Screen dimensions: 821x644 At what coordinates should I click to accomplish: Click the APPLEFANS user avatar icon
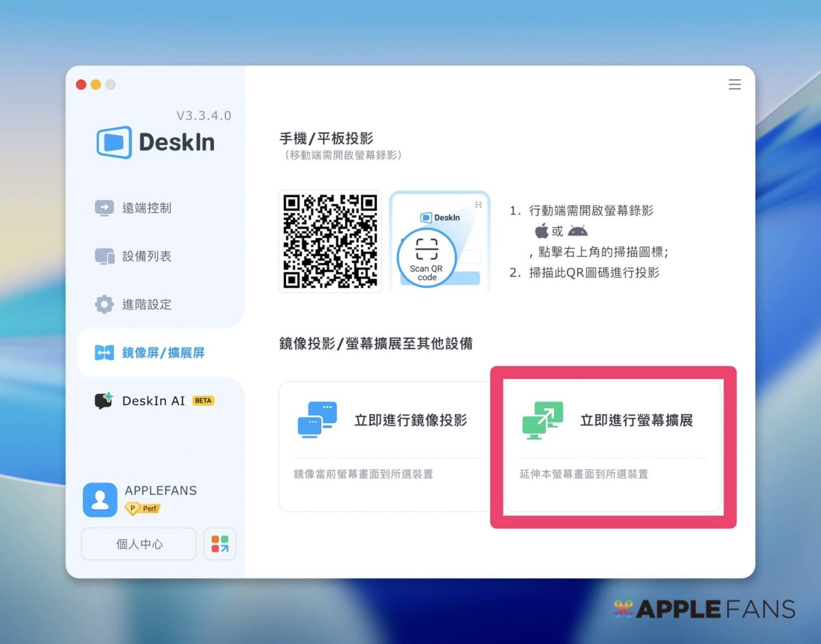click(100, 500)
